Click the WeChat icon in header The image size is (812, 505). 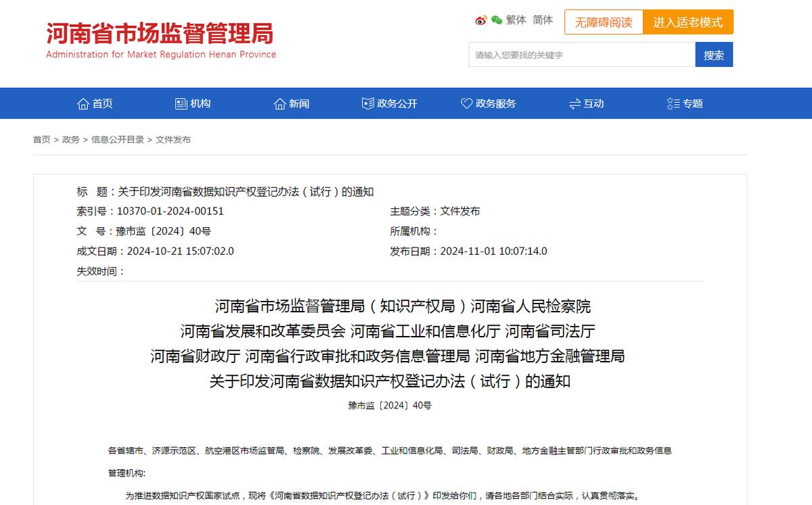point(497,20)
